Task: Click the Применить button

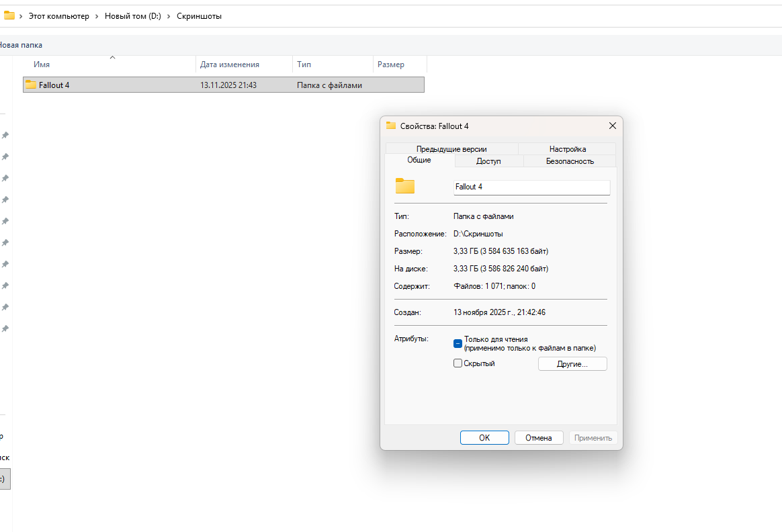Action: (x=593, y=437)
